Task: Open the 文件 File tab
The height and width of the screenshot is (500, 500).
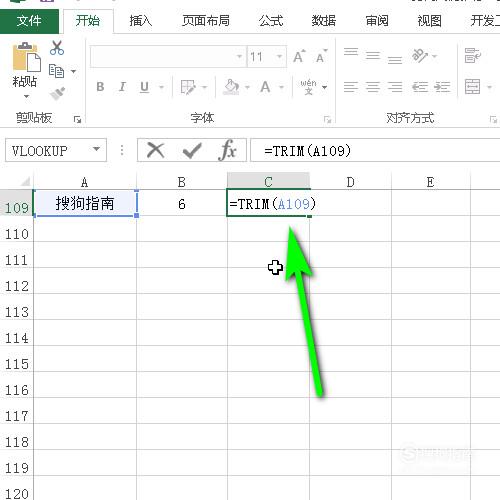Action: point(29,21)
